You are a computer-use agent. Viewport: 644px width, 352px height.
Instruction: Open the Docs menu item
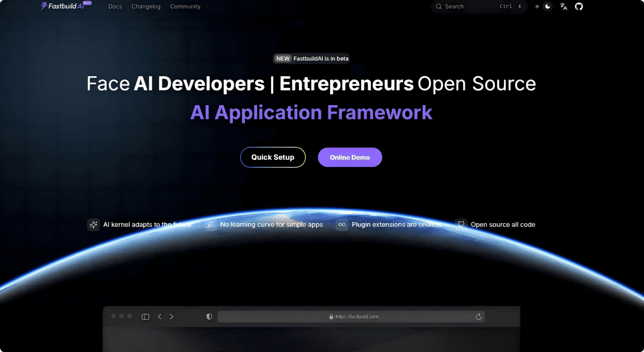[x=115, y=6]
